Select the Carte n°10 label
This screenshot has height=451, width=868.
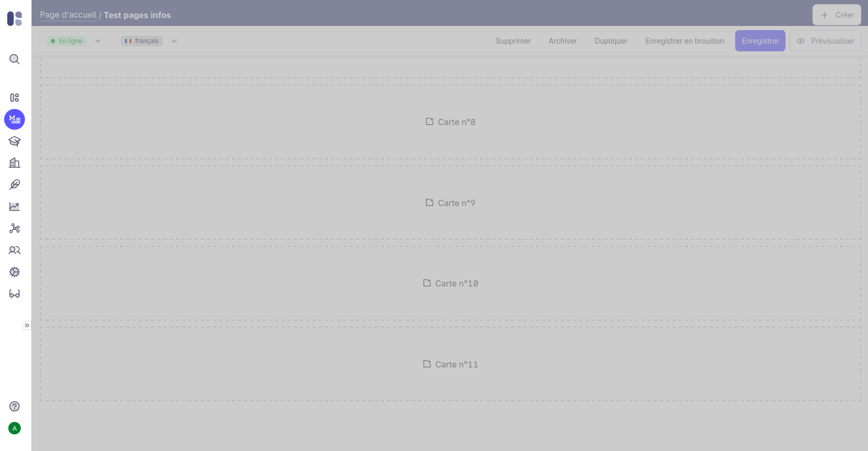(x=457, y=283)
